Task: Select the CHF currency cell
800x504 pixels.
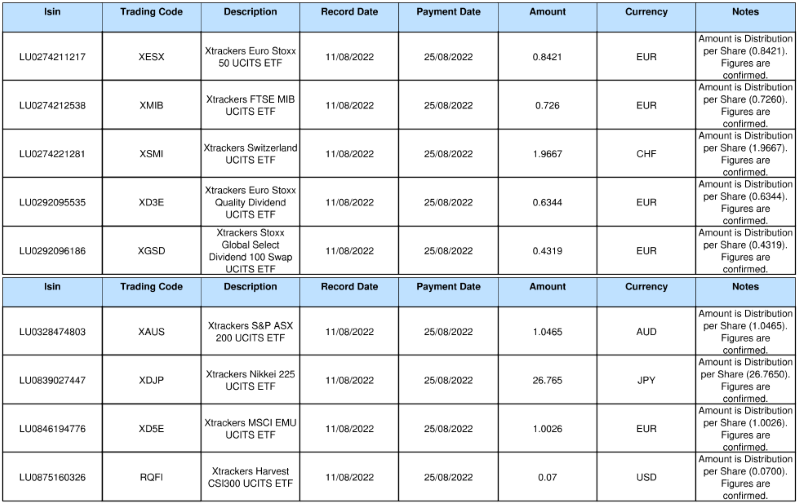Action: 646,154
